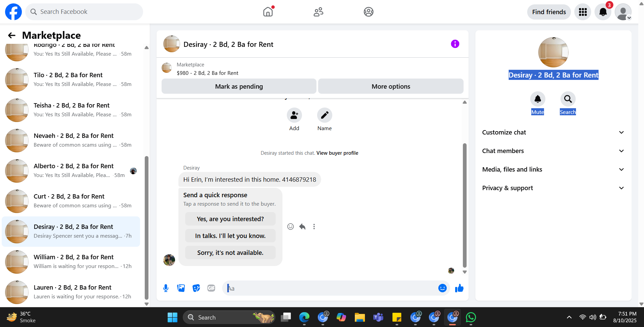Open the Lauren conversation

[x=71, y=292]
